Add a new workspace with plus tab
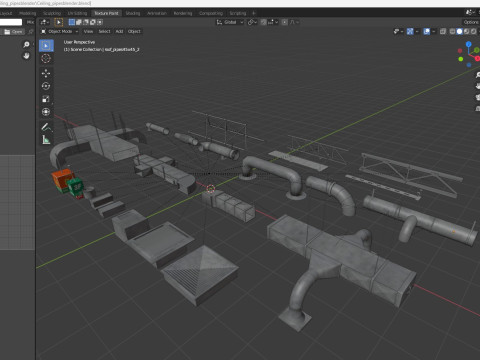This screenshot has height=360, width=480. tap(254, 13)
